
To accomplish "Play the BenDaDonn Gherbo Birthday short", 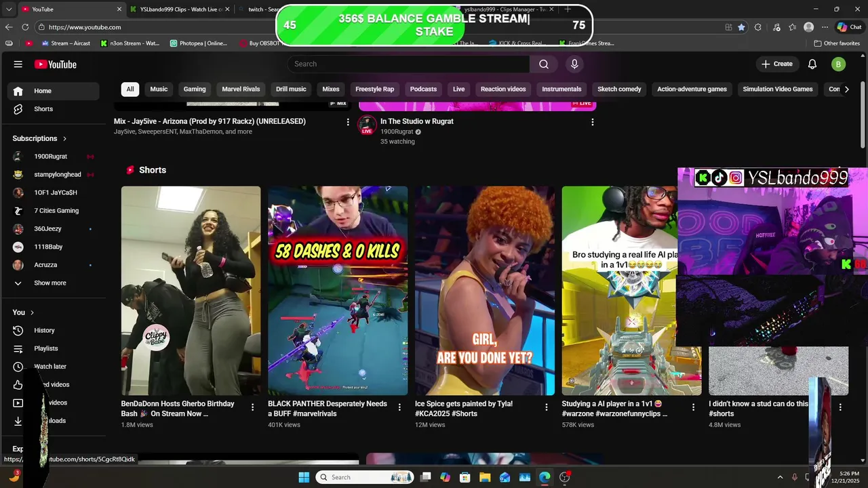I will pyautogui.click(x=191, y=291).
